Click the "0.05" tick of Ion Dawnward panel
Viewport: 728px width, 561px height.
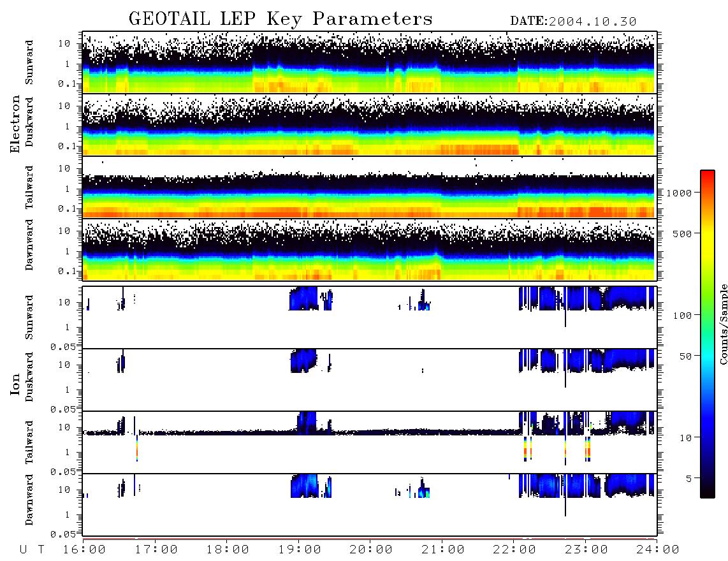coord(62,534)
